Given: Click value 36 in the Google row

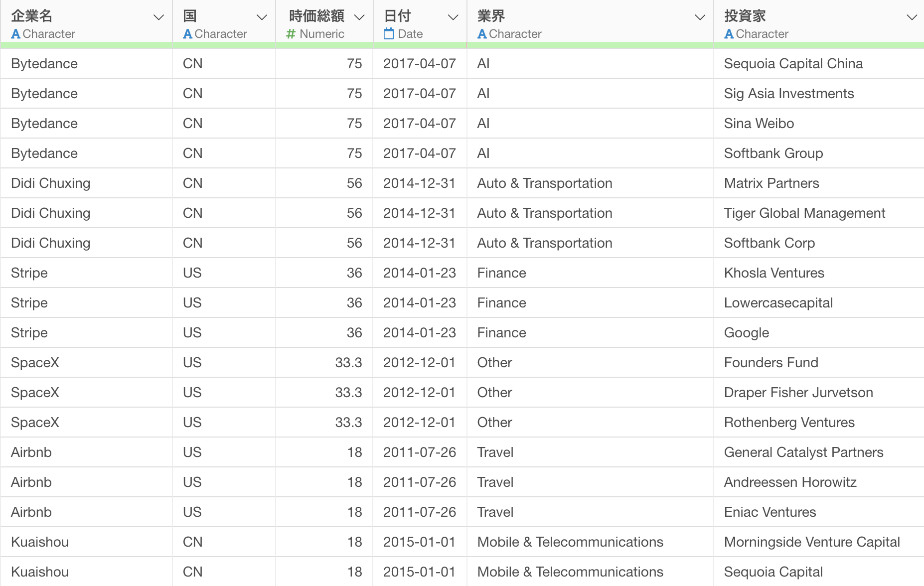Looking at the screenshot, I should [x=354, y=333].
